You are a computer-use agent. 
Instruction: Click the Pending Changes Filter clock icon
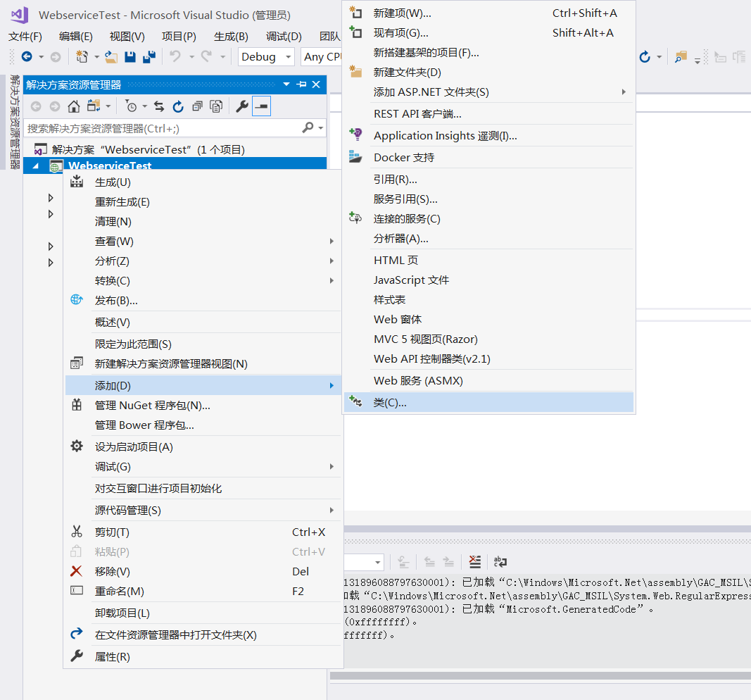point(131,106)
